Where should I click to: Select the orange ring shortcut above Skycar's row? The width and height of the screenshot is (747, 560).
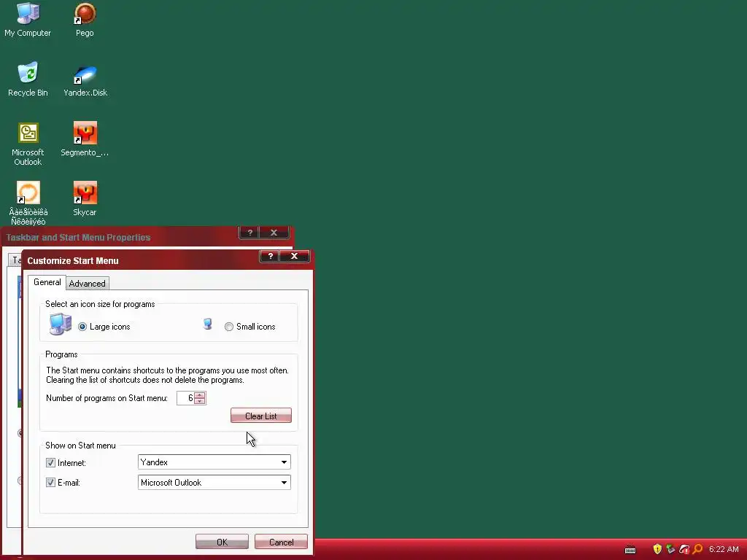[x=28, y=192]
